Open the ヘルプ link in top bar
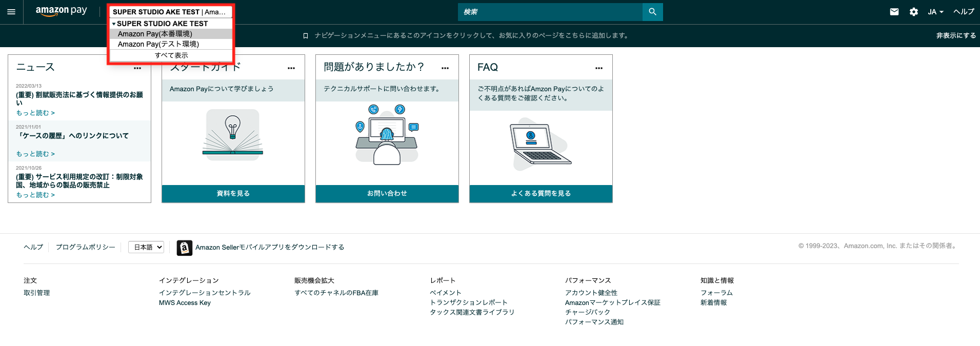The image size is (980, 346). click(964, 12)
